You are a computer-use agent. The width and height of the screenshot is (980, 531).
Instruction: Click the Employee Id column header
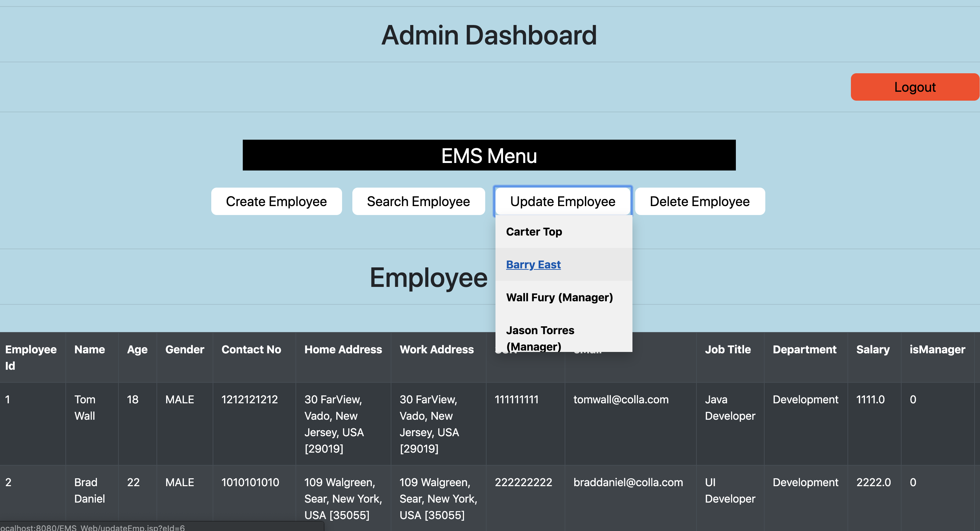(33, 357)
